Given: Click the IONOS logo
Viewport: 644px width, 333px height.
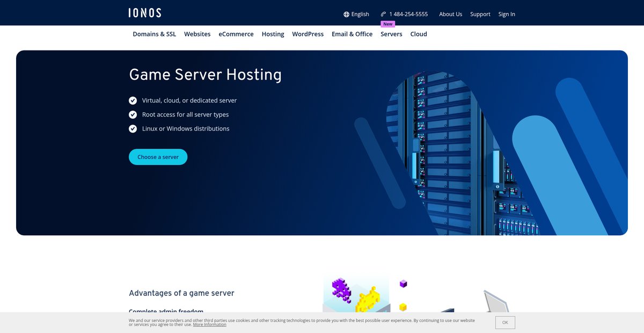Looking at the screenshot, I should [145, 13].
